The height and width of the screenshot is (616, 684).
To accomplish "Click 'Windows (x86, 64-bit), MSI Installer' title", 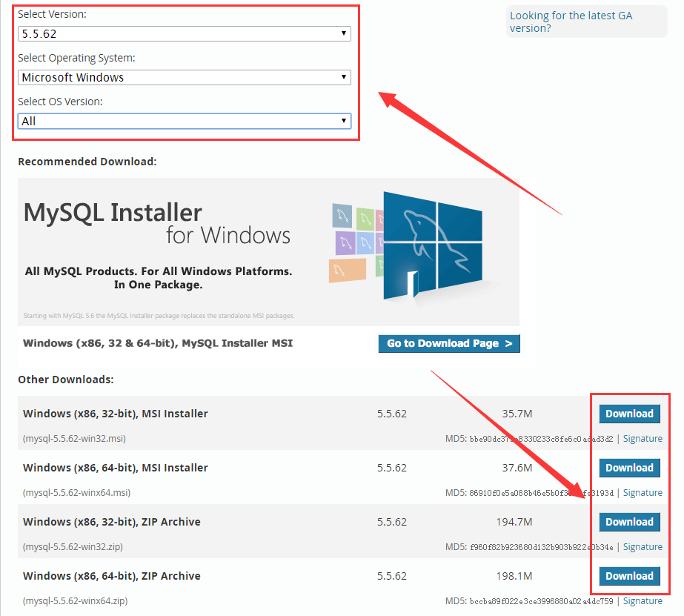I will (115, 468).
